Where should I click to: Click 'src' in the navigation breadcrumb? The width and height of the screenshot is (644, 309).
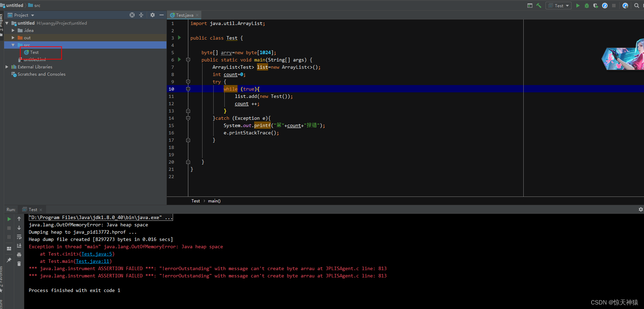click(x=37, y=5)
